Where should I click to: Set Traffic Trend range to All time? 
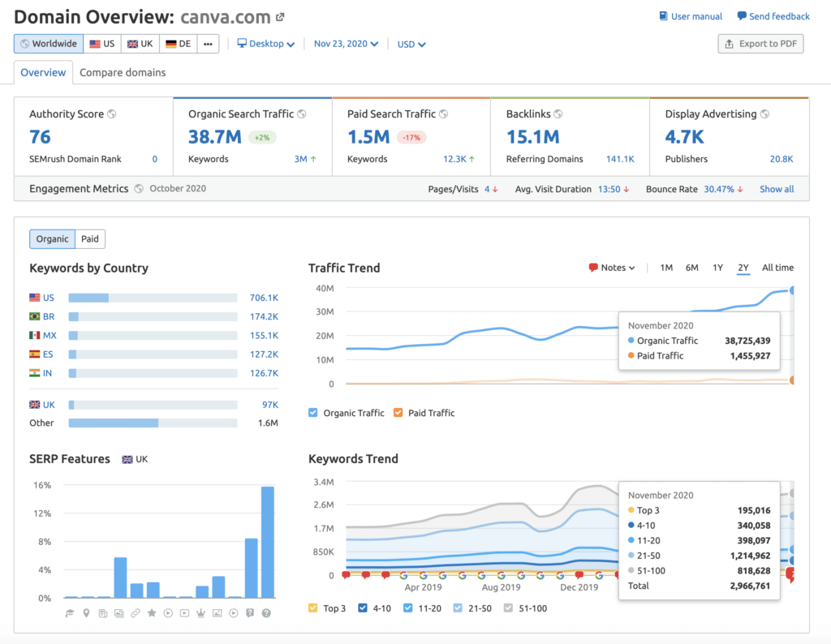(777, 268)
